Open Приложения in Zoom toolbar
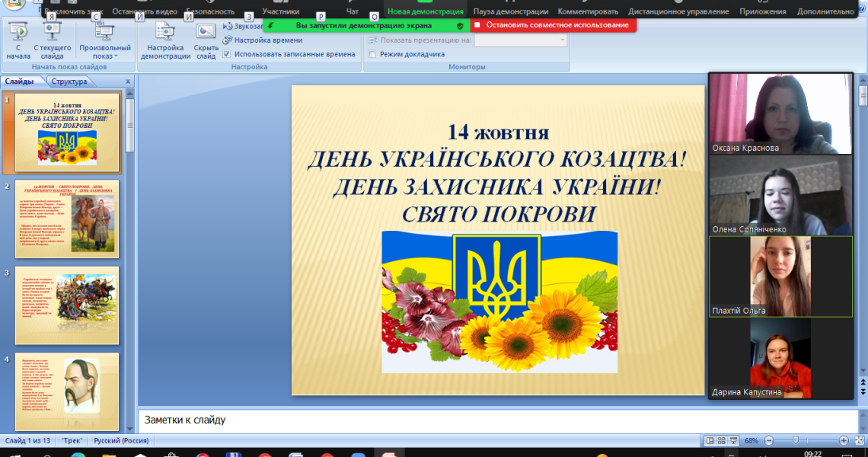Image resolution: width=868 pixels, height=457 pixels. (x=762, y=11)
